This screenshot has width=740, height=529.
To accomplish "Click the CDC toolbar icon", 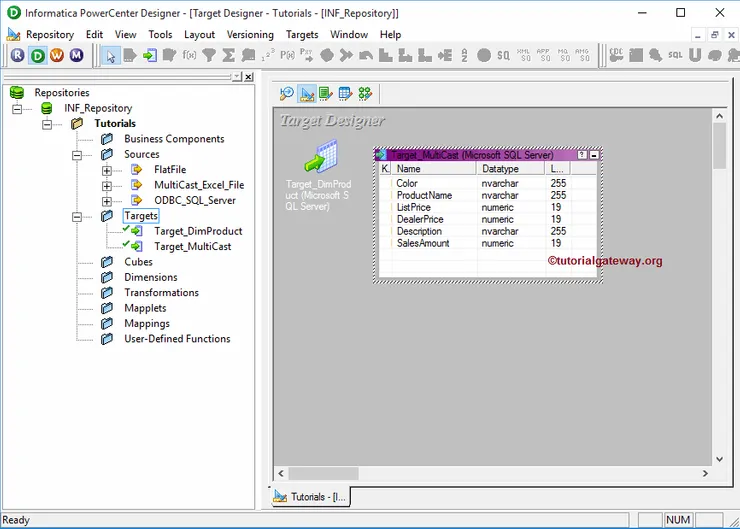I will [616, 55].
